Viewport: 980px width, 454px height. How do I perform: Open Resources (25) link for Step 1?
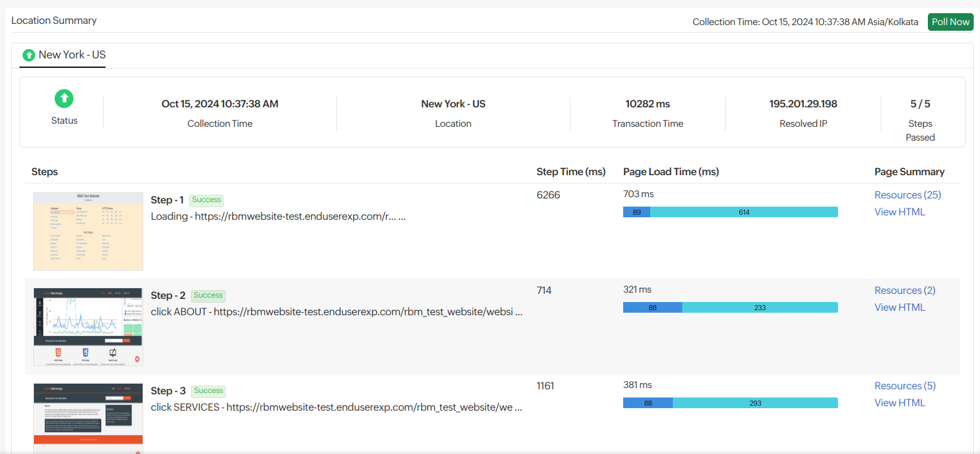[x=907, y=195]
